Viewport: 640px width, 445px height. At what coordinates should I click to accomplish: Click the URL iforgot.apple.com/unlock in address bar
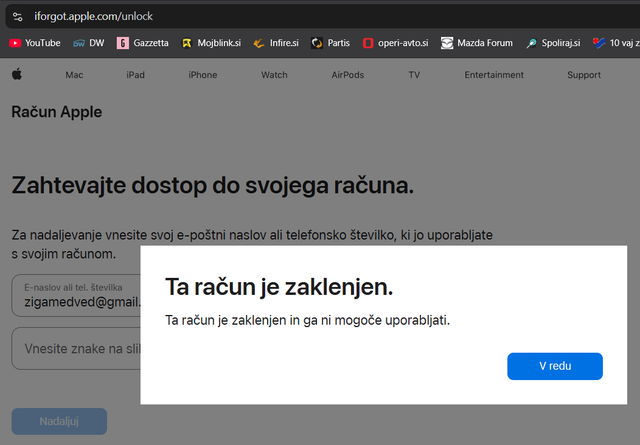93,17
